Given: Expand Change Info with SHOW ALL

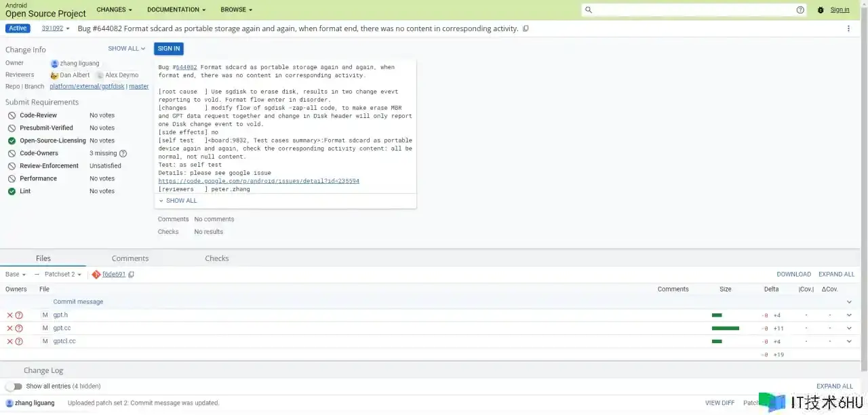Looking at the screenshot, I should coord(127,49).
